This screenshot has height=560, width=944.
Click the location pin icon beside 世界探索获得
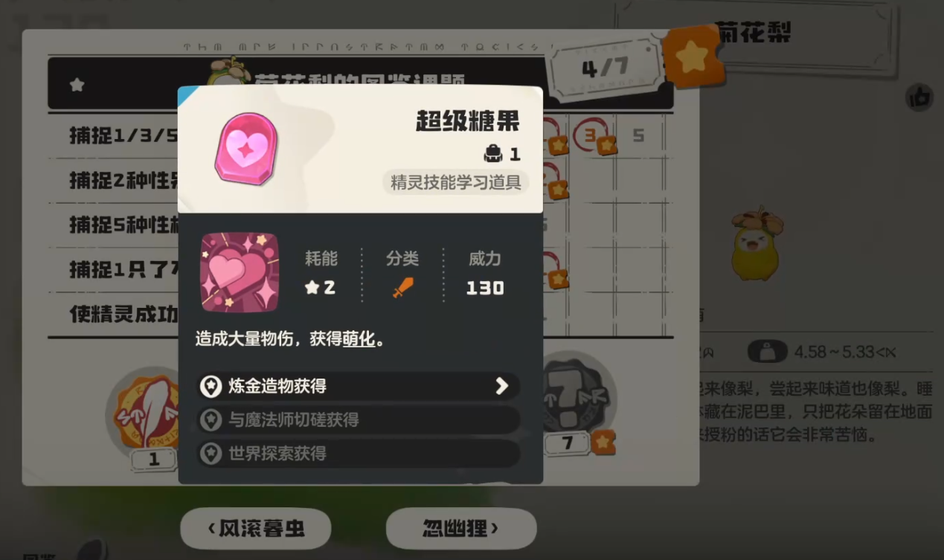coord(211,453)
